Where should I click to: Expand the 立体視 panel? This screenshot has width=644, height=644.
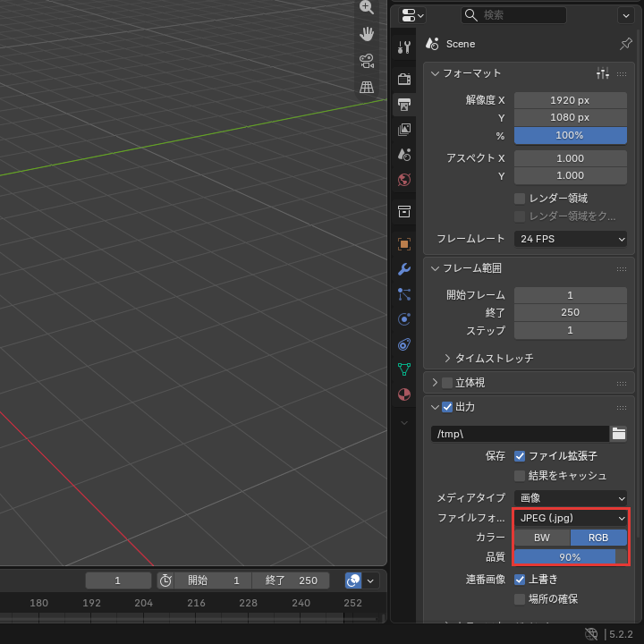[x=435, y=383]
